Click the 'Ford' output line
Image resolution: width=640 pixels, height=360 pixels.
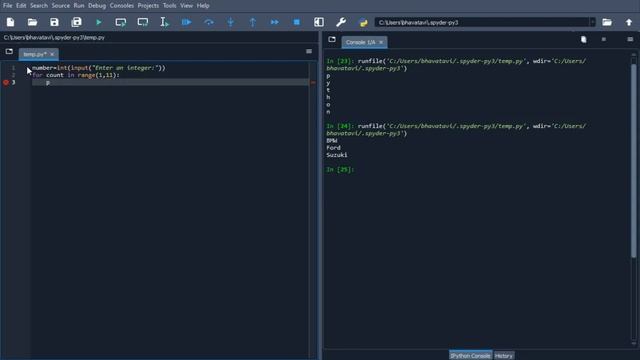(x=333, y=148)
